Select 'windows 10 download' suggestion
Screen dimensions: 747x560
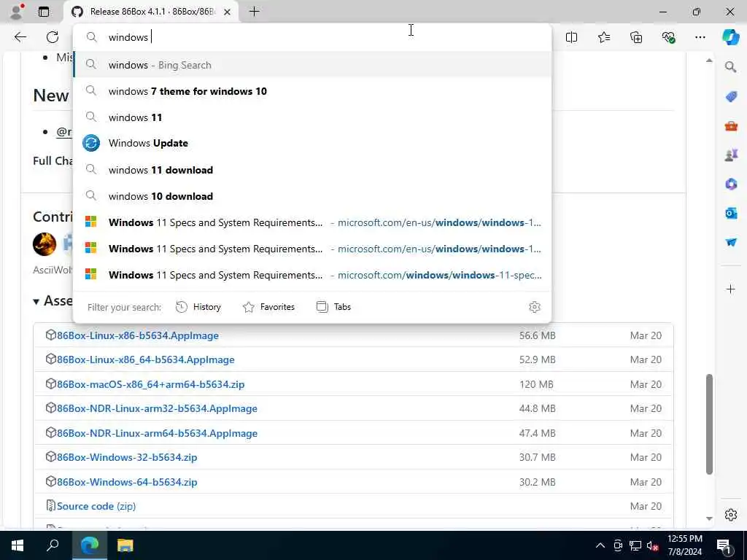(312, 196)
